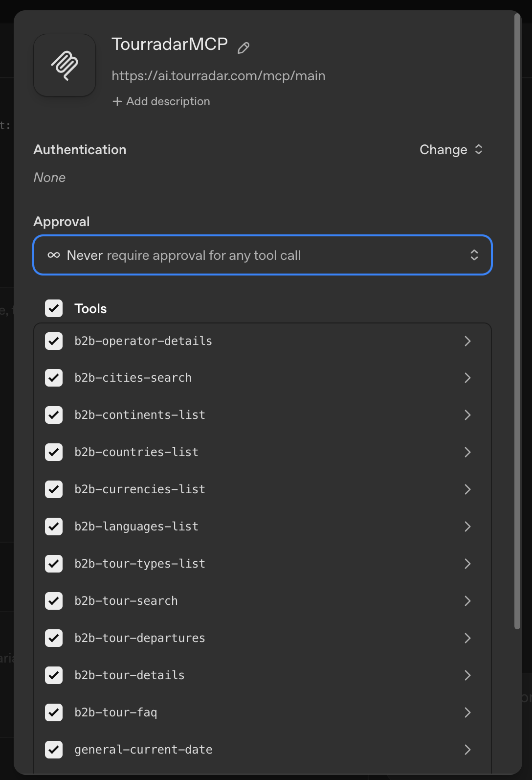532x780 pixels.
Task: Click the up-down arrows next to Change
Action: pos(479,150)
